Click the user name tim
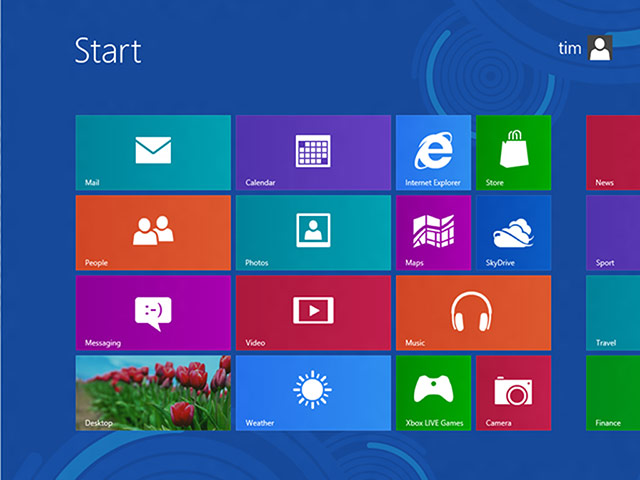Image resolution: width=640 pixels, height=480 pixels. coord(570,48)
